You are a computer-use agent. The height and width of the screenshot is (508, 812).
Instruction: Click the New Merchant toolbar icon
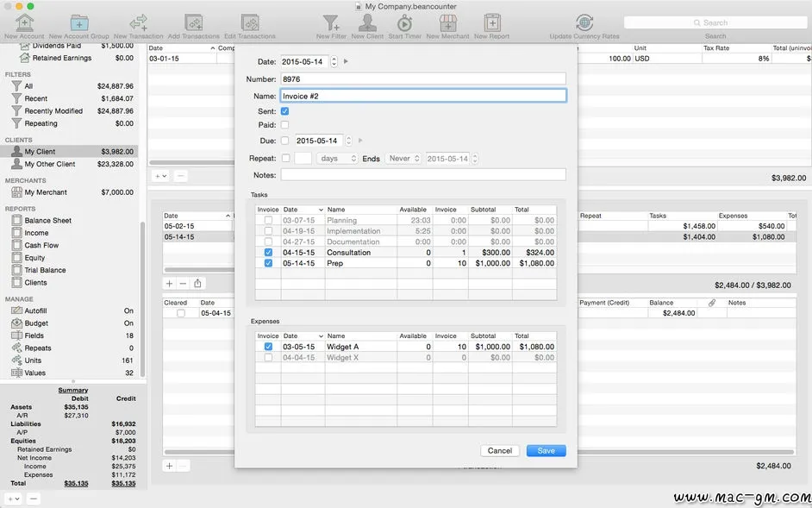448,22
